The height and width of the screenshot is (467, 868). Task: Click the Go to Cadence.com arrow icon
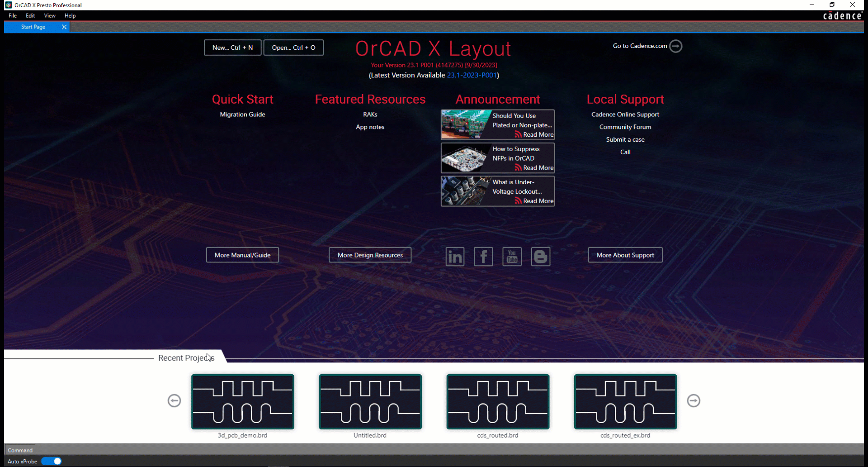pyautogui.click(x=676, y=46)
